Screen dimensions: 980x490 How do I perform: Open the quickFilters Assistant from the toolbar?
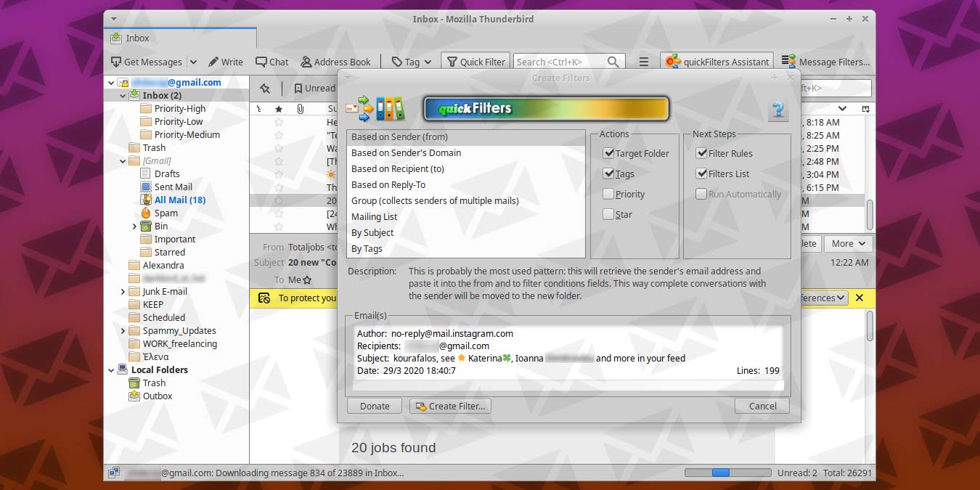point(716,61)
